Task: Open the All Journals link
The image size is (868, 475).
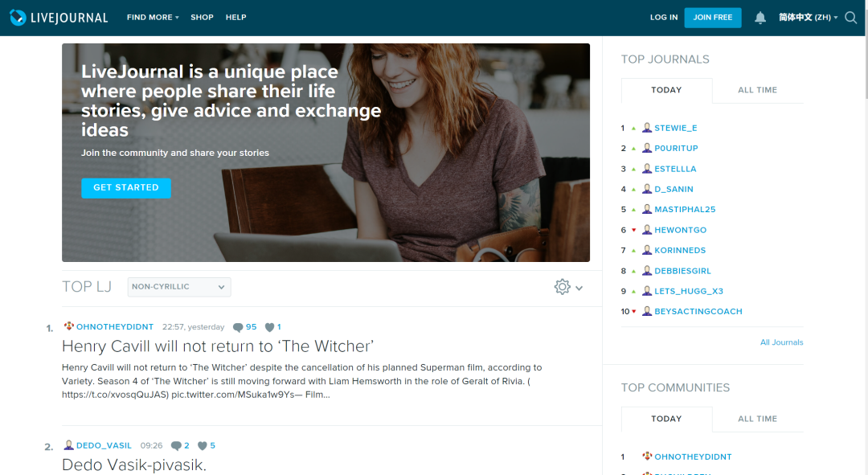Action: click(782, 342)
